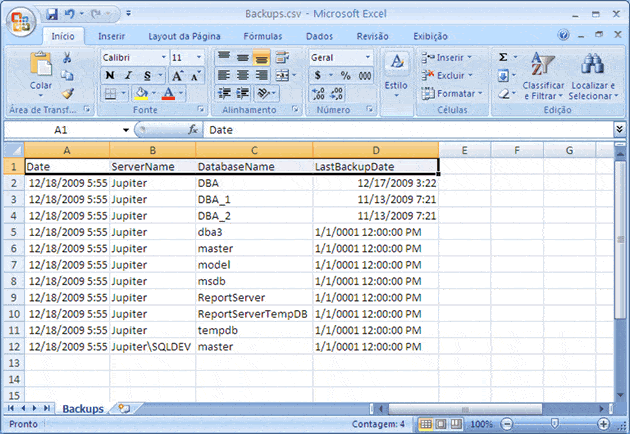Switch to Page Break Preview view
This screenshot has height=434, width=630.
click(x=456, y=424)
